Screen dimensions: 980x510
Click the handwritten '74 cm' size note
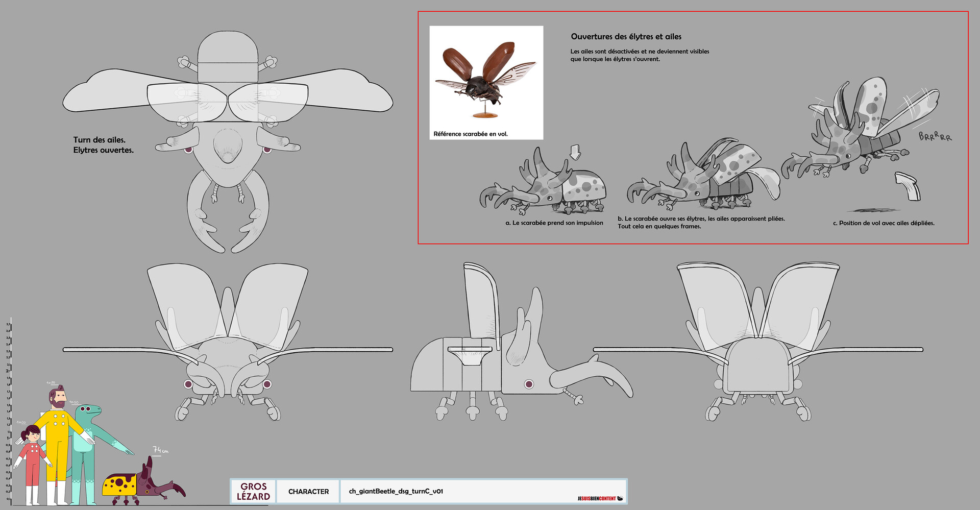[x=160, y=450]
